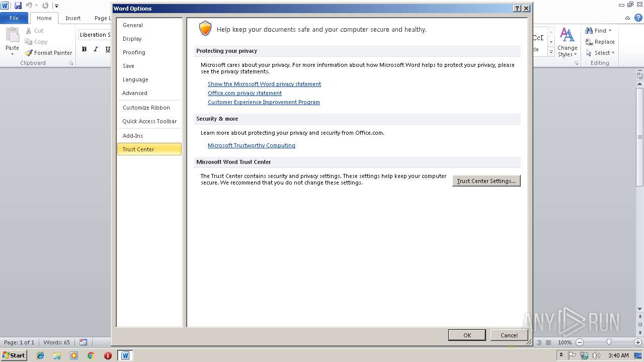Click the zoom slider handle

(x=609, y=342)
